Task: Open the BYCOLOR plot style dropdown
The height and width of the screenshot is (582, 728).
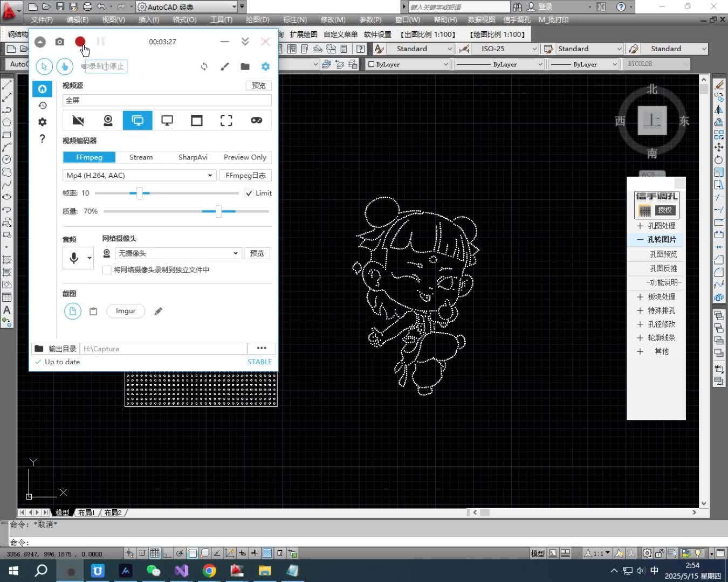Action: pos(657,64)
